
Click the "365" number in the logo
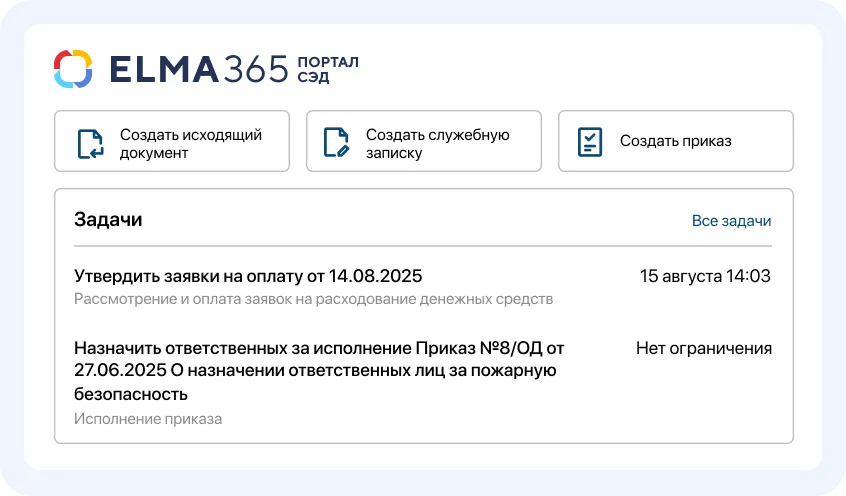tap(256, 69)
